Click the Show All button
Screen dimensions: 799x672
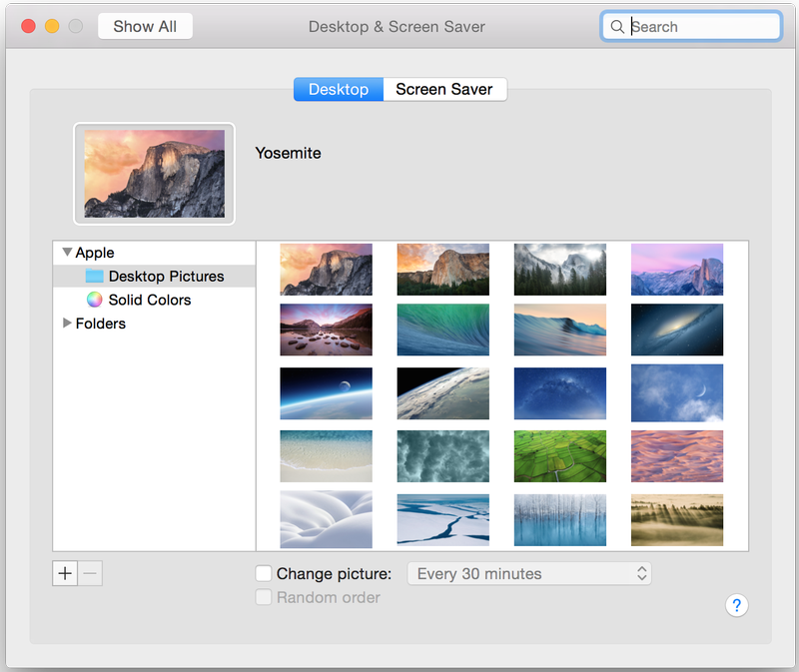tap(145, 26)
